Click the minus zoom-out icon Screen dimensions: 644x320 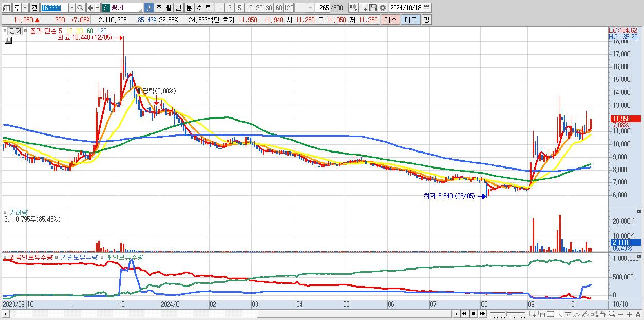click(620, 314)
